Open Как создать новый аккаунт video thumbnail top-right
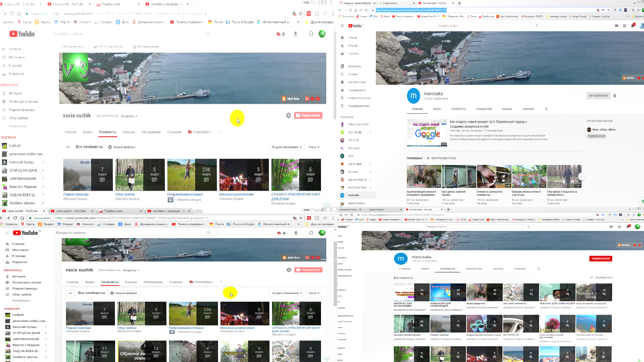The image size is (644, 362). pyautogui.click(x=427, y=133)
